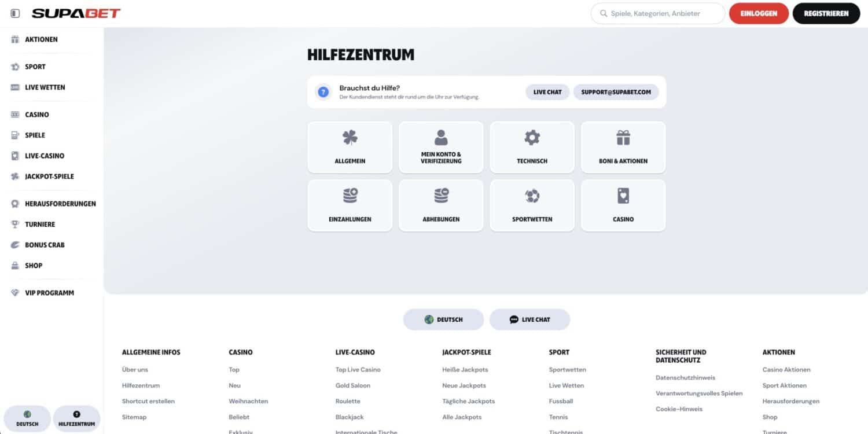The height and width of the screenshot is (434, 868).
Task: Open the Deutsch language selector in footer
Action: pyautogui.click(x=443, y=319)
